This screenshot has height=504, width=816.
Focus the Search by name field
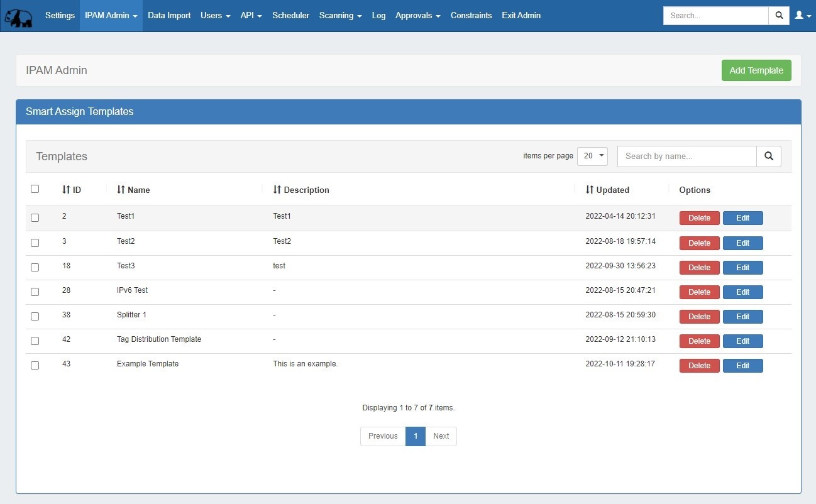pos(686,156)
